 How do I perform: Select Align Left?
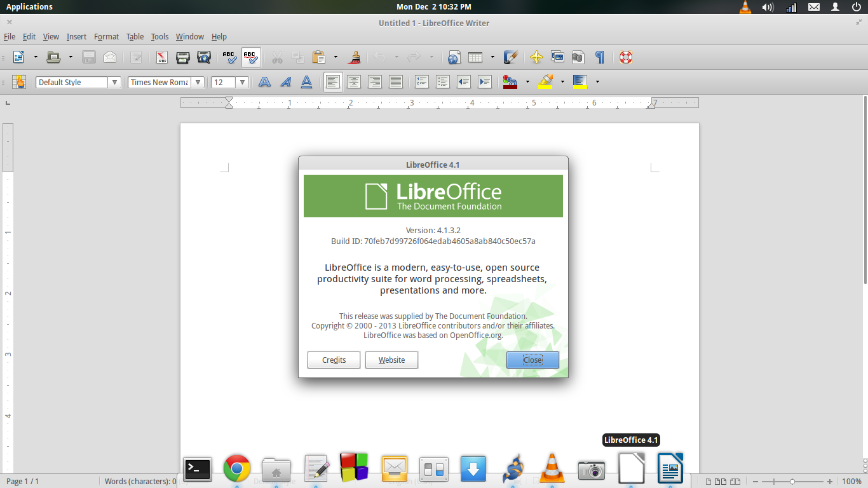click(333, 82)
